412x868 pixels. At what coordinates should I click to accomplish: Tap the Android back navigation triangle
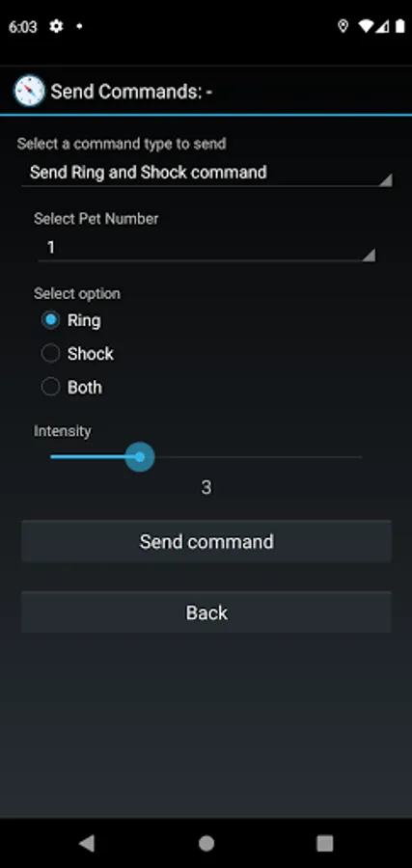tap(87, 843)
